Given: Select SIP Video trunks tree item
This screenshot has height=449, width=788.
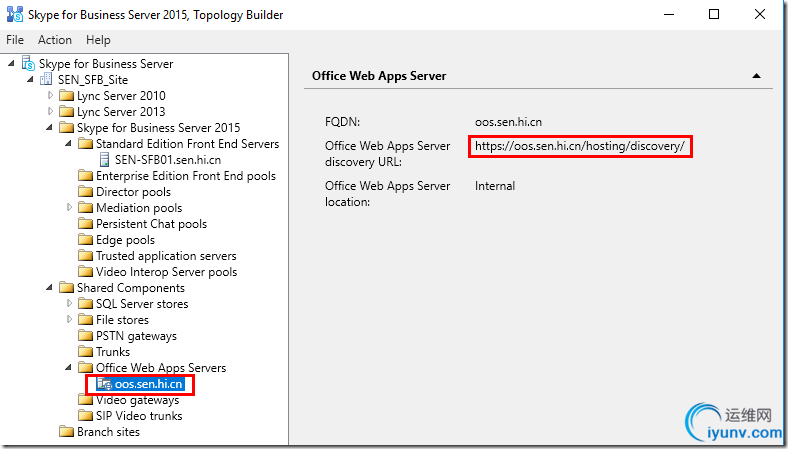Looking at the screenshot, I should 139,416.
